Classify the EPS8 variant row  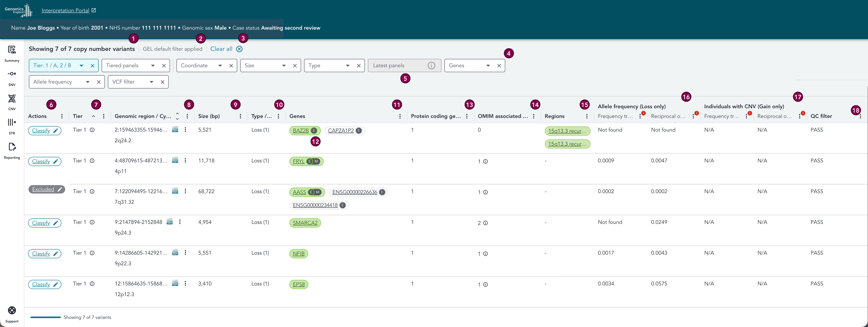click(x=44, y=285)
